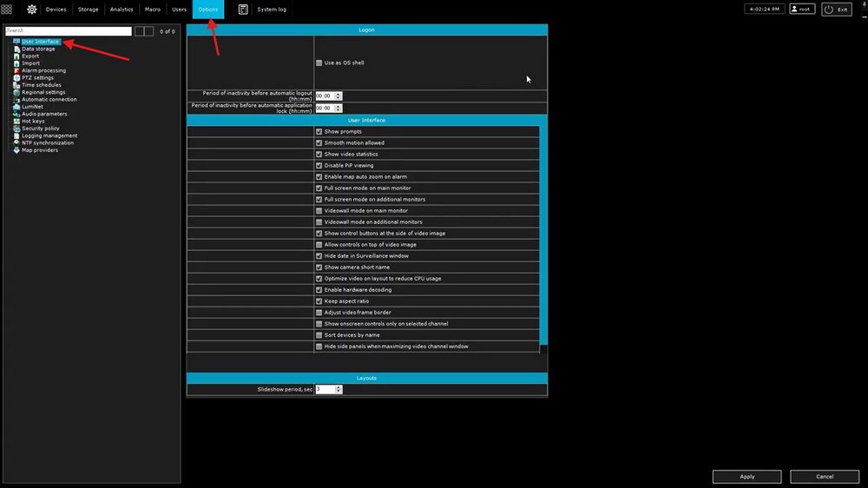Open the grid layout icon in top-left corner
This screenshot has height=488, width=868.
pos(7,10)
